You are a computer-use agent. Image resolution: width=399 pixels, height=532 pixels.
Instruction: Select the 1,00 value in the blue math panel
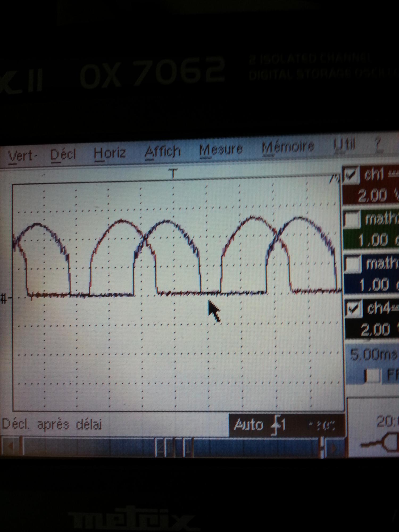374,285
